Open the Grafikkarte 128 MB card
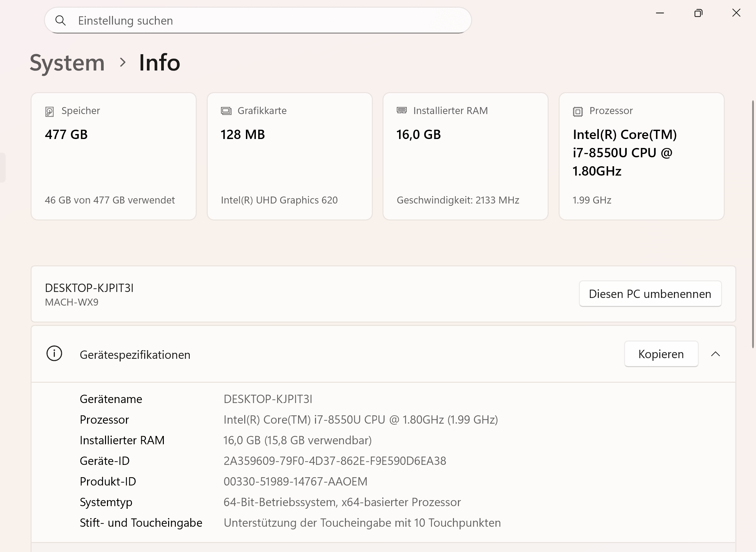This screenshot has width=756, height=552. (289, 156)
